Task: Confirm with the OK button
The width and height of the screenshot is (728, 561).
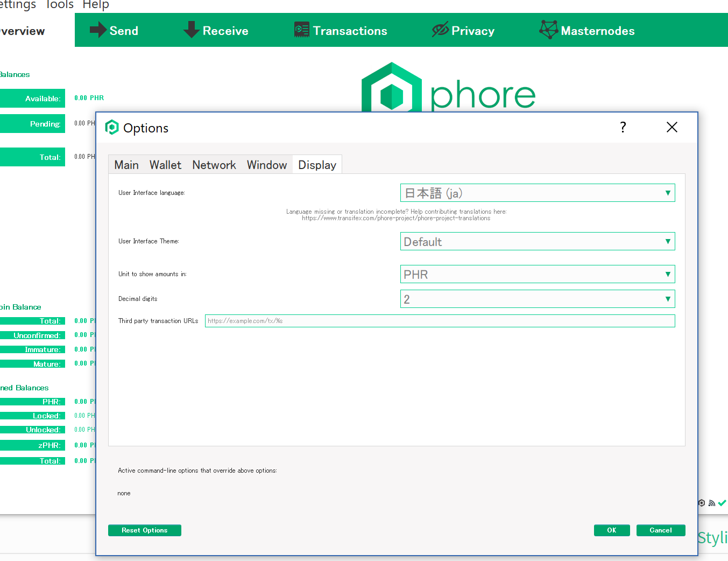Action: click(612, 530)
